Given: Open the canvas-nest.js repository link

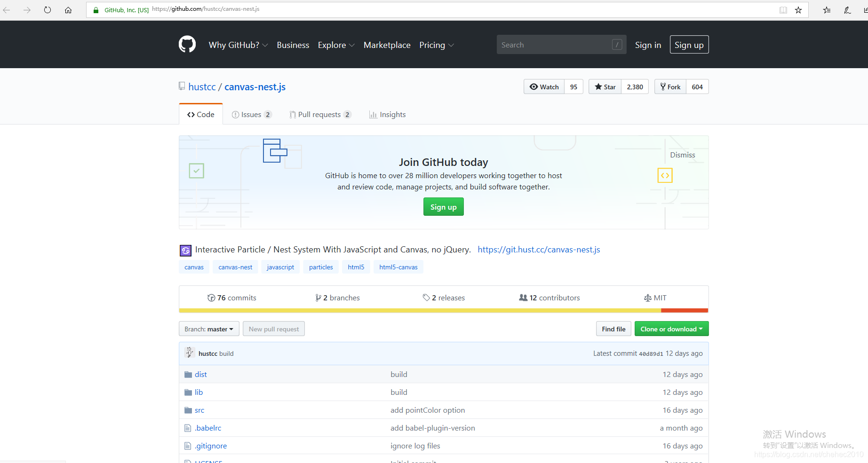Looking at the screenshot, I should point(255,87).
